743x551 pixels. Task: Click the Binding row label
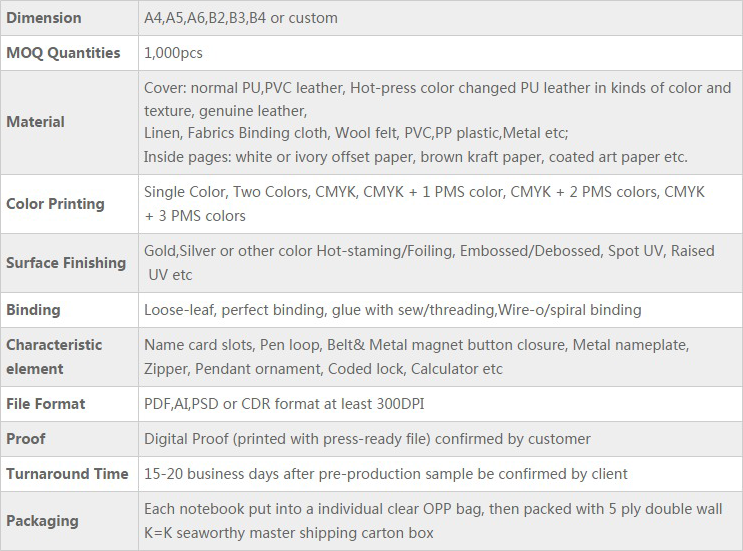tap(33, 310)
